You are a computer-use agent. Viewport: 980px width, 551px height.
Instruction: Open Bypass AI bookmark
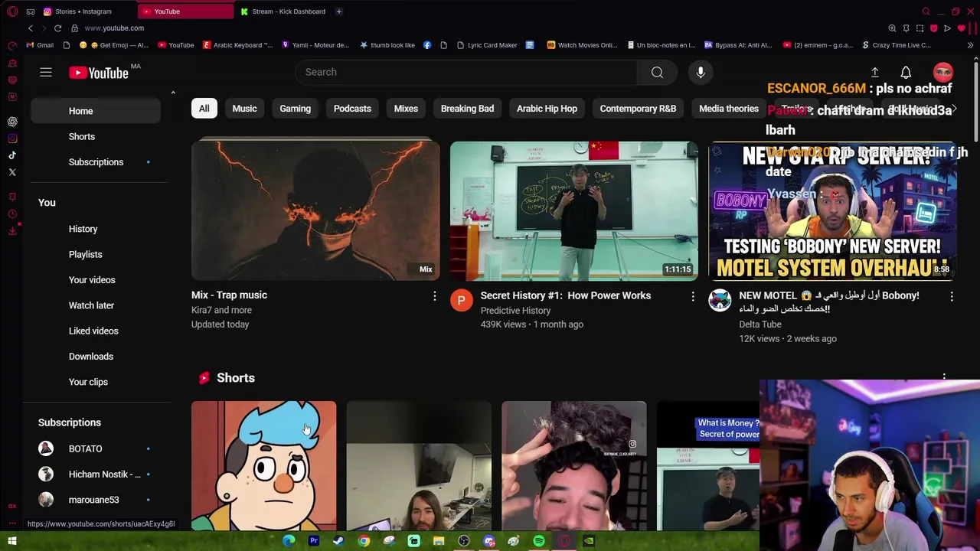click(738, 45)
